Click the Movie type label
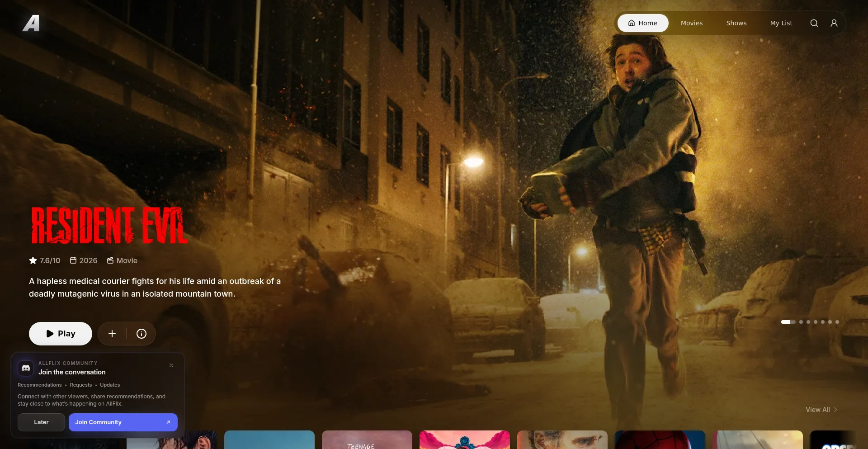 point(127,260)
